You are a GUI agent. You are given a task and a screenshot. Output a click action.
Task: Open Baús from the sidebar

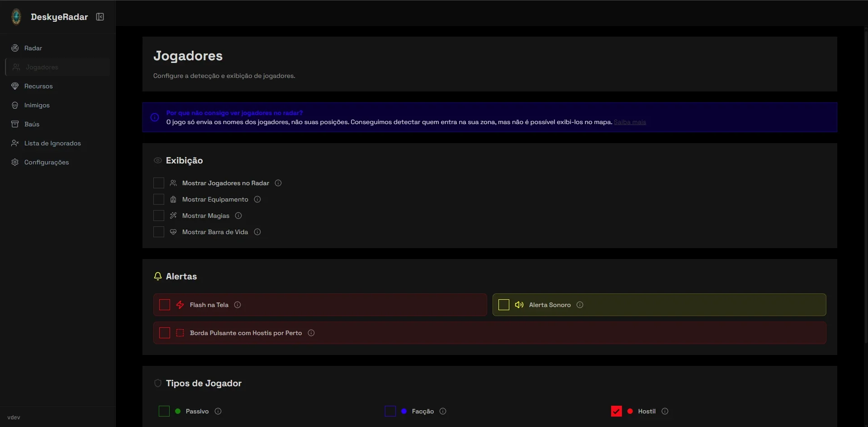(57, 124)
